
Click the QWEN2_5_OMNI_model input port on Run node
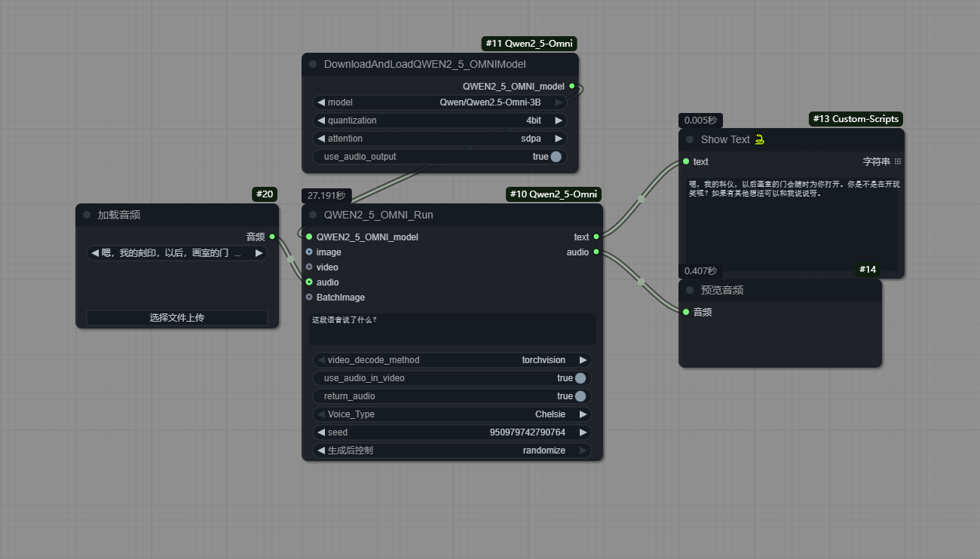point(309,237)
